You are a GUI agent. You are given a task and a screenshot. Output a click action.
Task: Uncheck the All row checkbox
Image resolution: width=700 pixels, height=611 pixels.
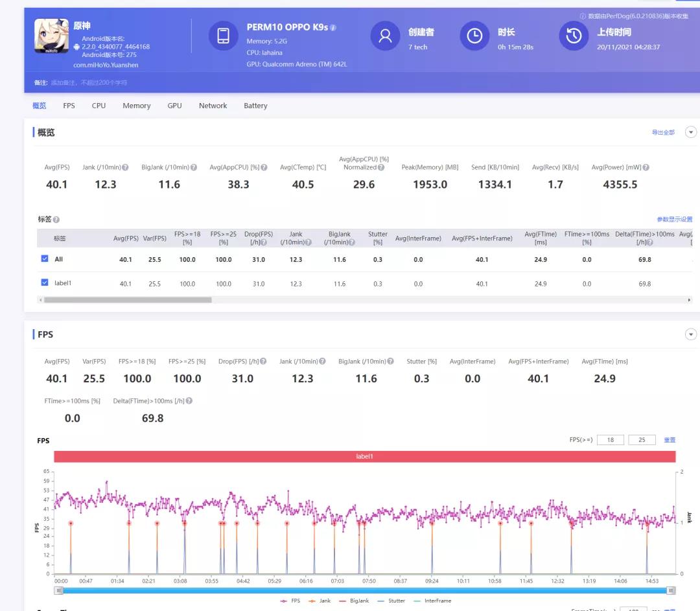[45, 259]
